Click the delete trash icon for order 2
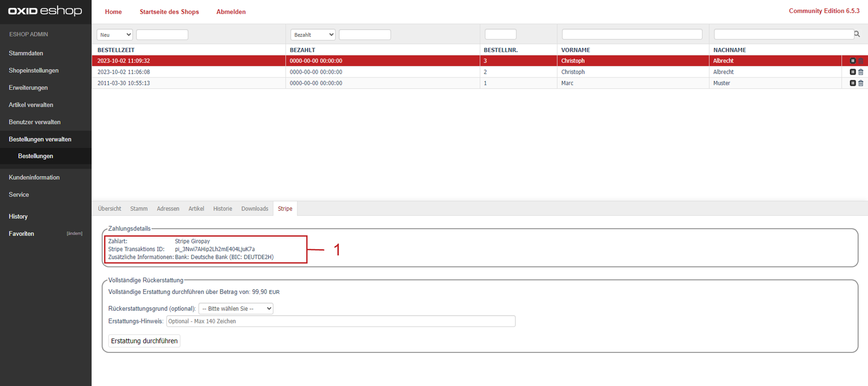This screenshot has width=868, height=386. click(x=861, y=72)
